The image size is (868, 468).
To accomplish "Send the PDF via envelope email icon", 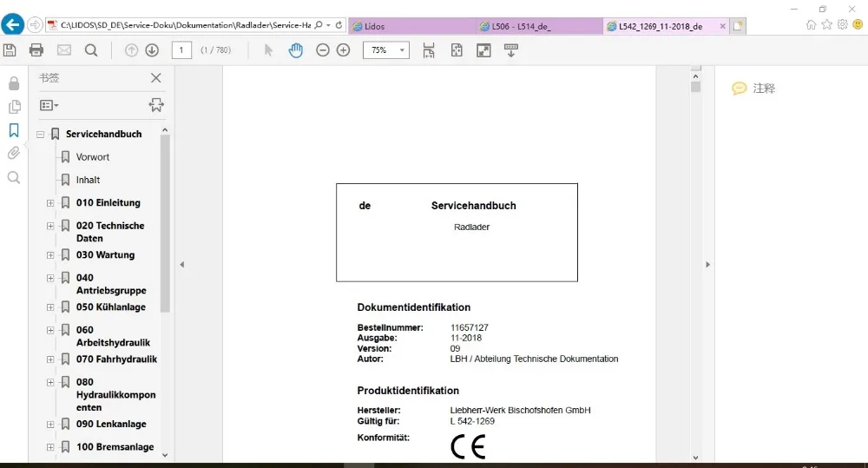I will (64, 50).
